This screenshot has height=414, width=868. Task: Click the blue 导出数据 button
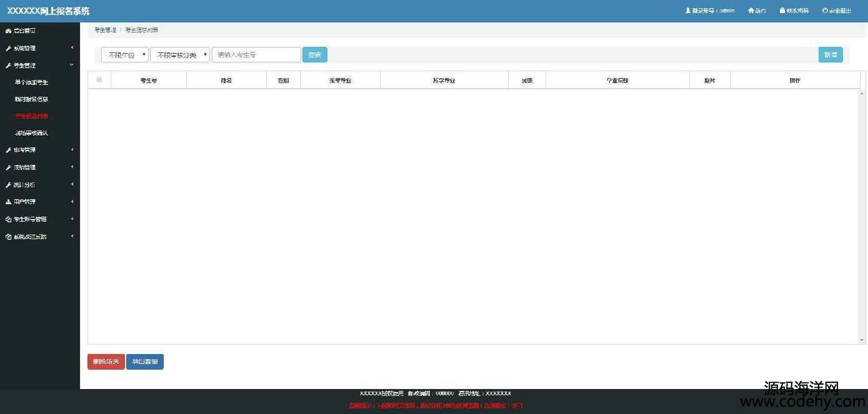(145, 362)
